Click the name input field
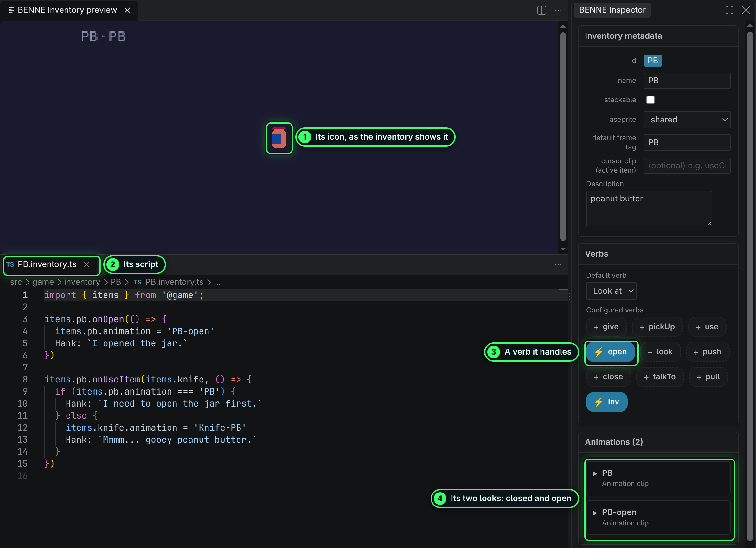The width and height of the screenshot is (756, 548). tap(687, 80)
